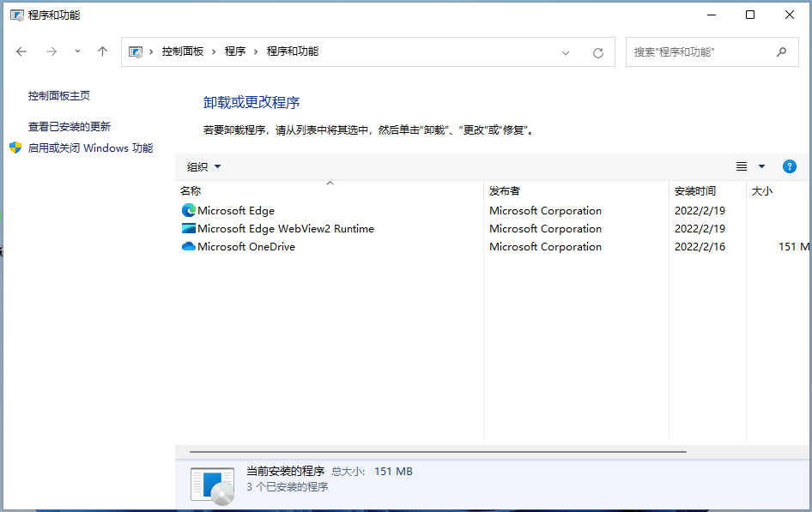Open 控制面板 breadcrumb
This screenshot has height=512, width=812.
183,51
